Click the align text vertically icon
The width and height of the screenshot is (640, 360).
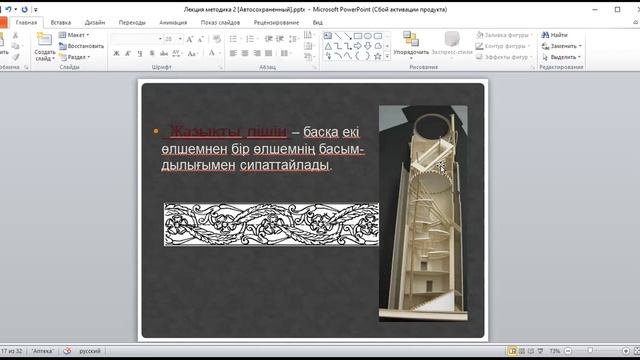[309, 46]
